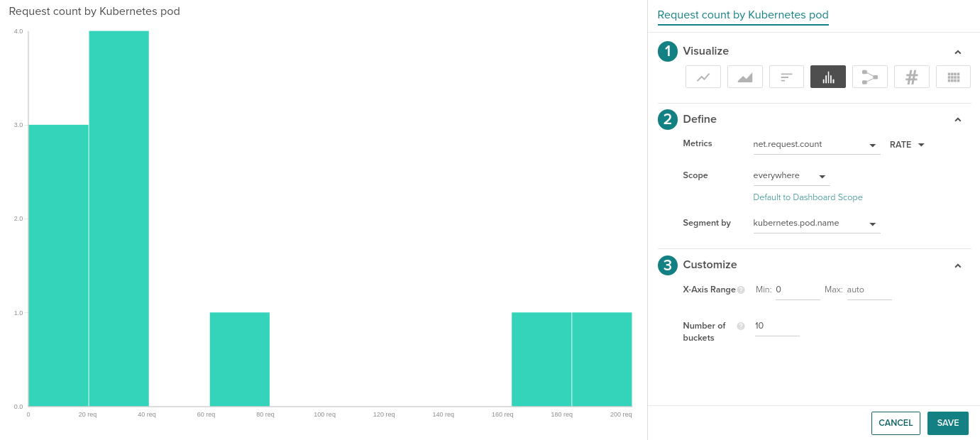The width and height of the screenshot is (980, 440).
Task: Collapse the Visualize section
Action: 957,52
